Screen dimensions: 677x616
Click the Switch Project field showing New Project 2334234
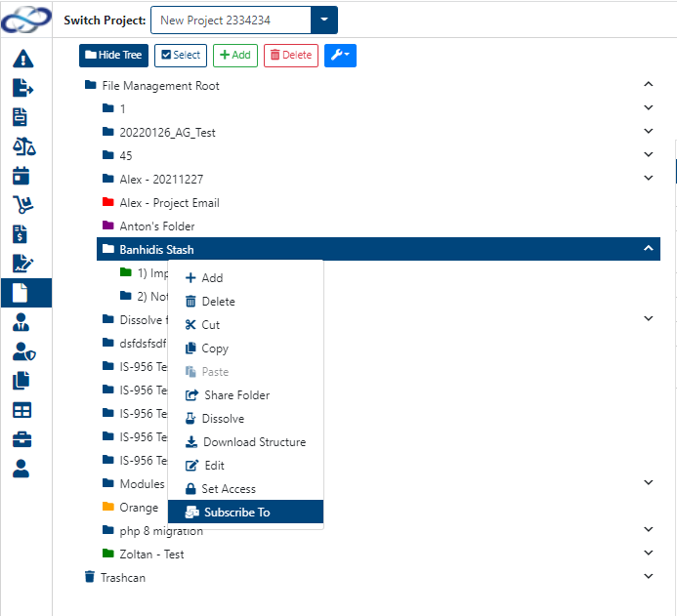coord(231,20)
